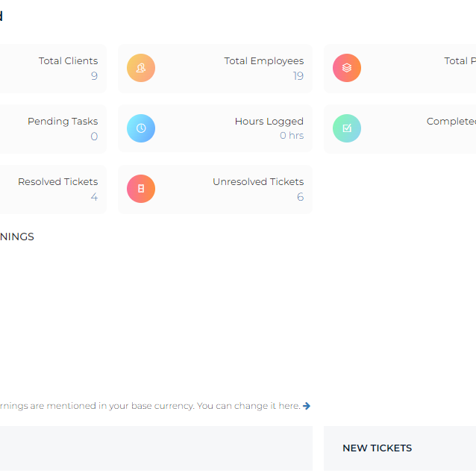Screen dimensions: 476x476
Task: Click the Total Clients count of 9
Action: (94, 76)
